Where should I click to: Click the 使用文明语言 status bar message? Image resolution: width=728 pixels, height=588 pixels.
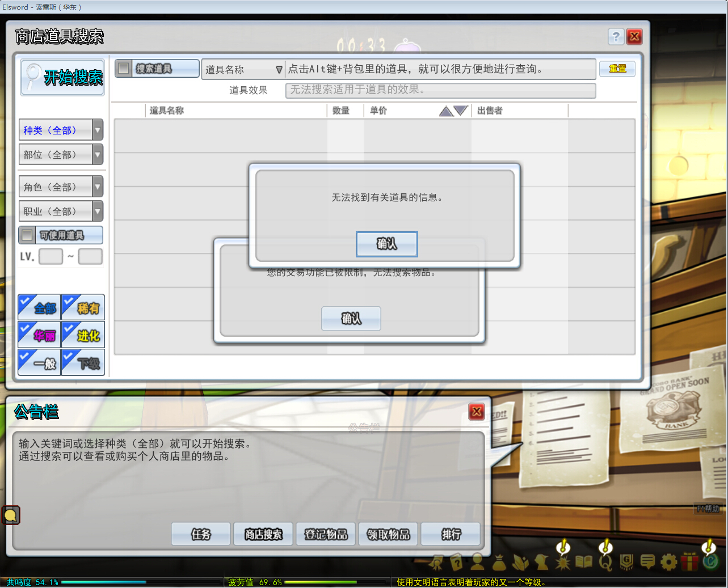(x=471, y=582)
